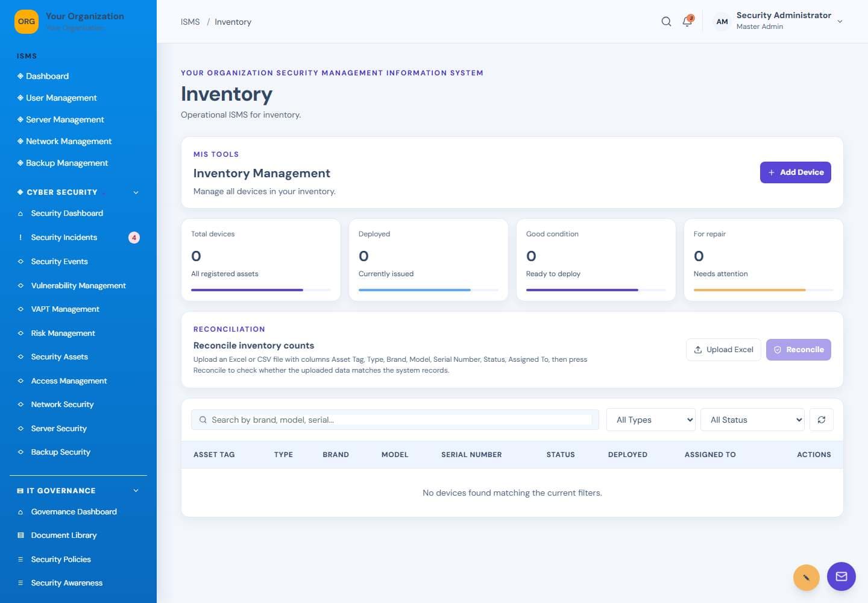Select Network Management in sidebar
The width and height of the screenshot is (868, 603).
68,141
